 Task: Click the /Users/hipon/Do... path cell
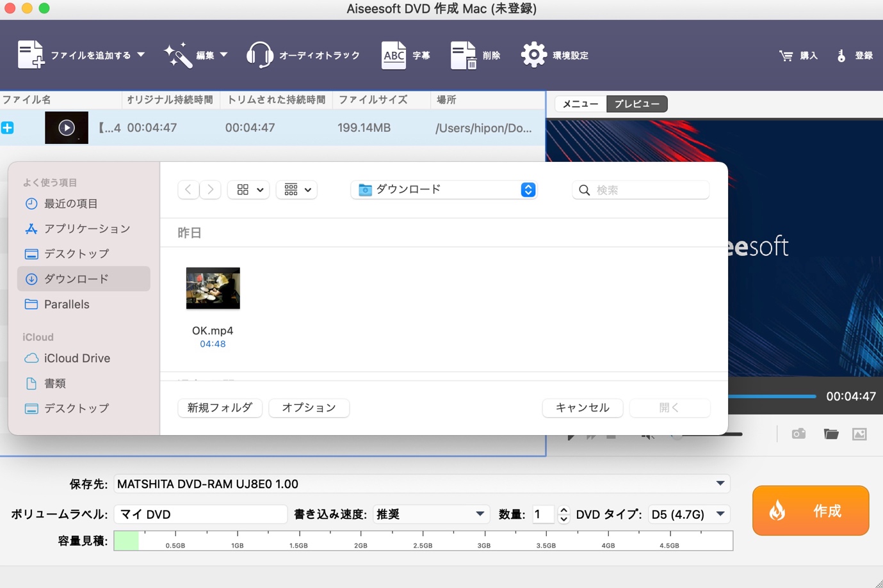pyautogui.click(x=483, y=128)
